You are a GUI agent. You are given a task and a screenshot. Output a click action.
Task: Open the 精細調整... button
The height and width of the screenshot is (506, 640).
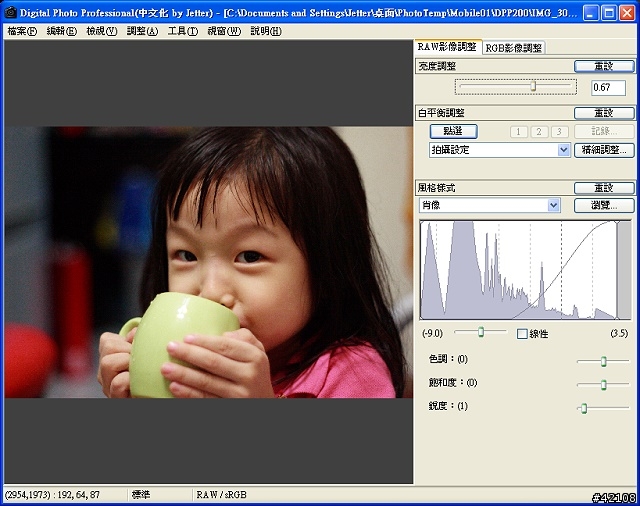coord(604,150)
